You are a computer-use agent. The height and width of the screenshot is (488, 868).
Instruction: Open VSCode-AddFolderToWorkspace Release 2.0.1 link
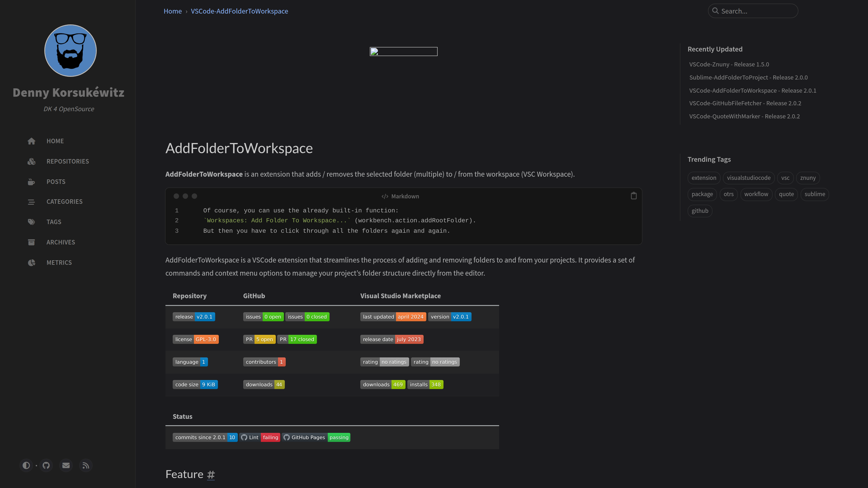click(752, 91)
